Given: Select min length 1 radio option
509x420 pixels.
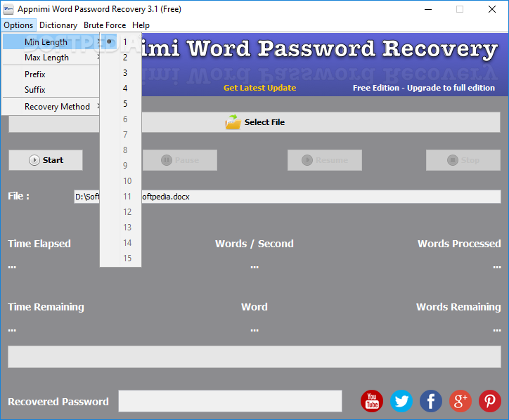Looking at the screenshot, I should (120, 42).
